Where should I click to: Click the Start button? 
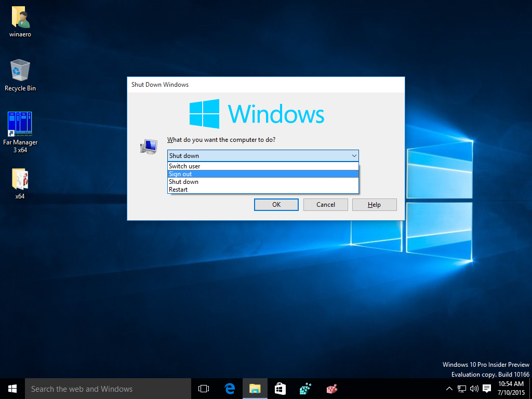click(12, 389)
